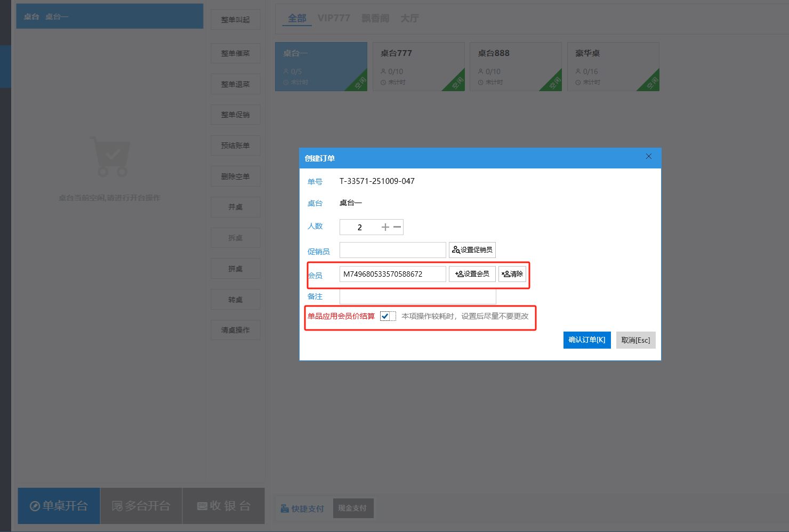Toggle the 单品应用会员价结算 checkbox

(385, 316)
